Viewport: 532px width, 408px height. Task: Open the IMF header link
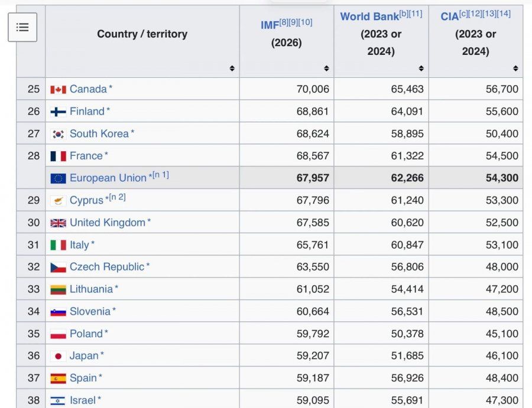pyautogui.click(x=270, y=25)
